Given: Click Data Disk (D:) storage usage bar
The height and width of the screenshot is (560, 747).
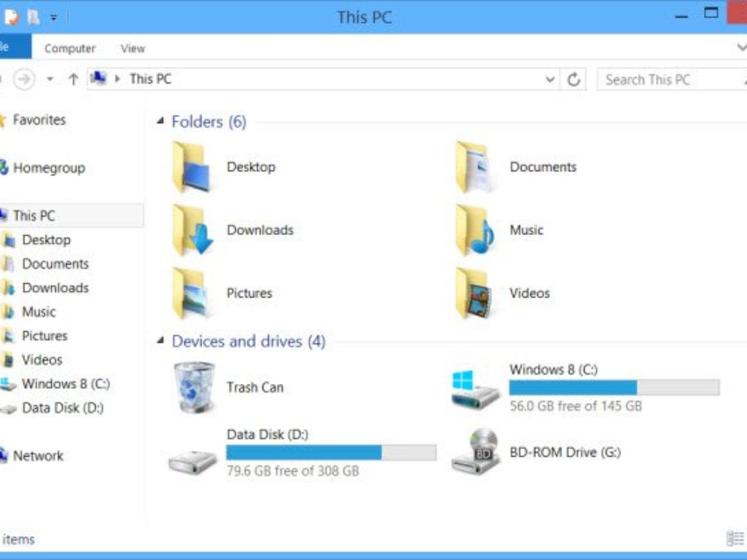Looking at the screenshot, I should 331,453.
